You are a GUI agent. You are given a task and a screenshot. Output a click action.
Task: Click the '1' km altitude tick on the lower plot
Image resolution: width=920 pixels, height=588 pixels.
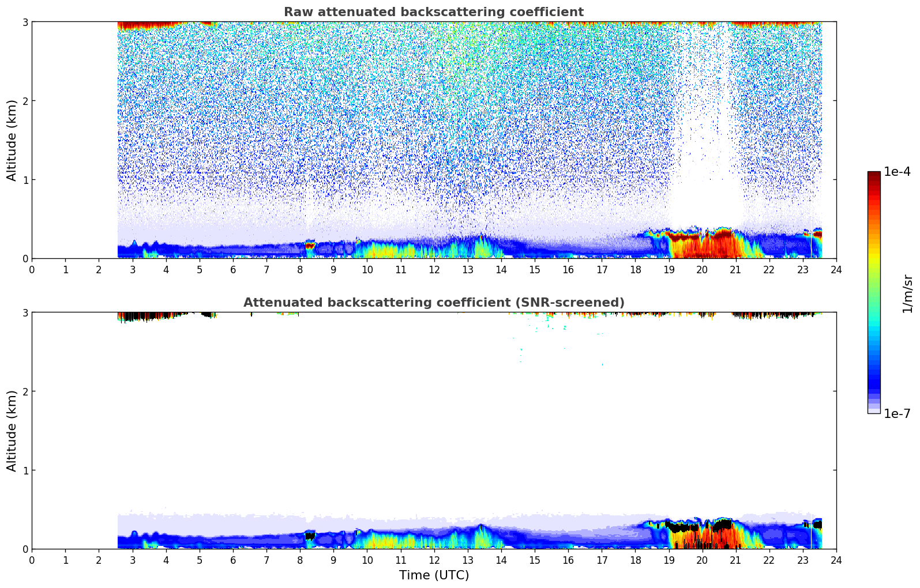point(25,470)
